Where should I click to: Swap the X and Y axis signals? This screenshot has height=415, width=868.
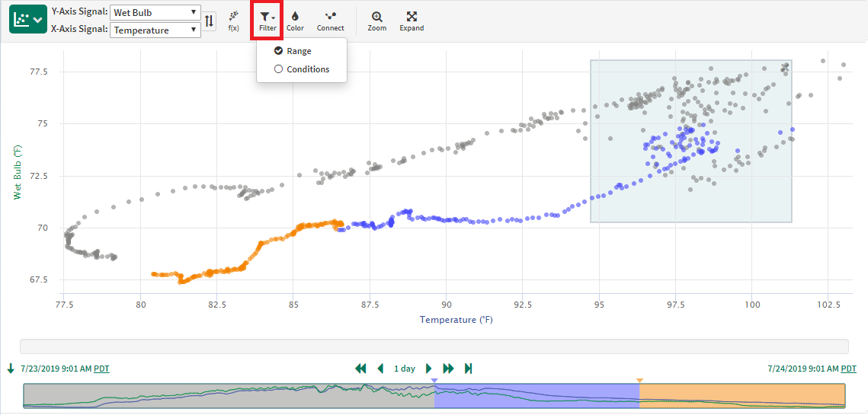click(210, 21)
